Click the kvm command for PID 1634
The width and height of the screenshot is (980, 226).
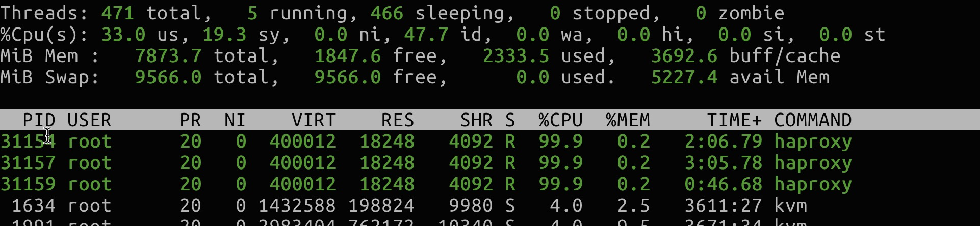(x=790, y=206)
